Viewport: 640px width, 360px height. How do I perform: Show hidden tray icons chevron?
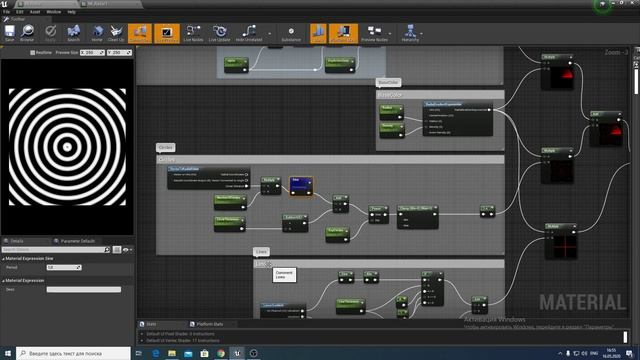coord(560,353)
